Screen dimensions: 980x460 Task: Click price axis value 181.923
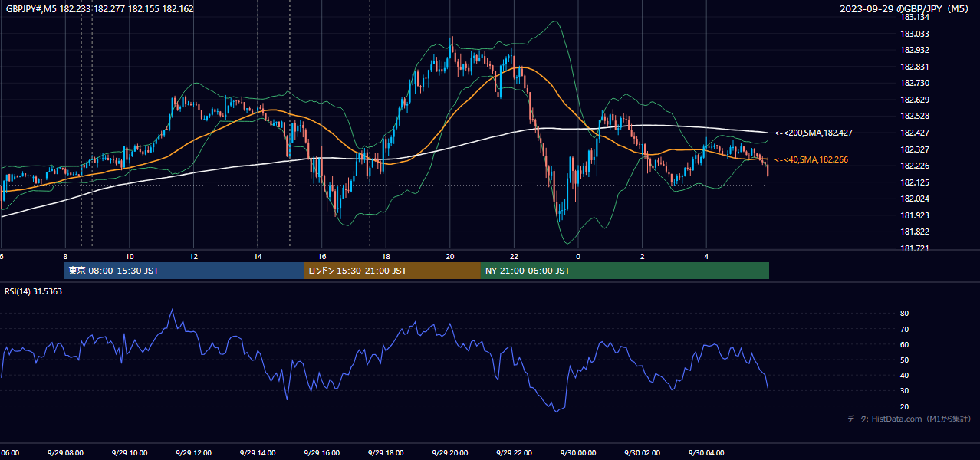tap(915, 215)
